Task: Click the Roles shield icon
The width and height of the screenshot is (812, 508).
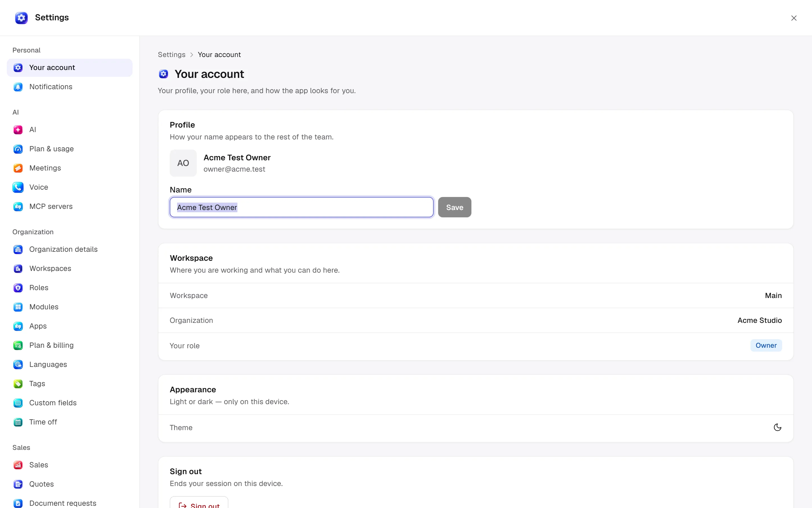Action: (x=18, y=288)
